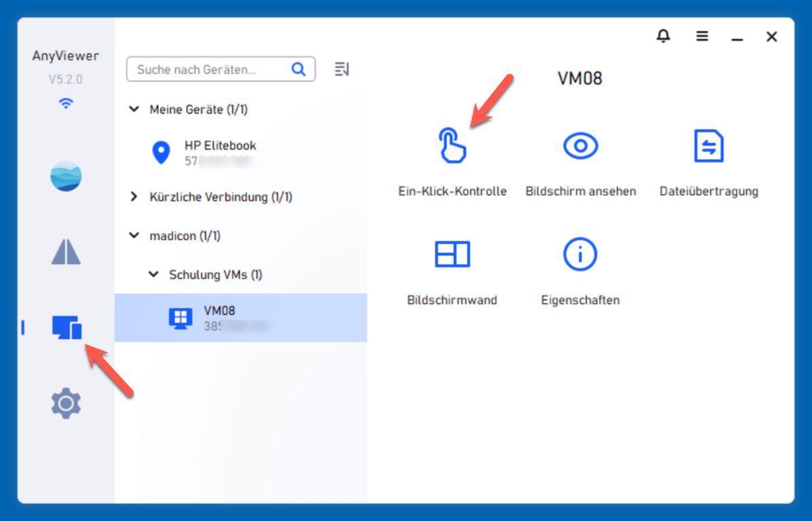Image resolution: width=812 pixels, height=521 pixels.
Task: Click the VM08 title heading
Action: (x=580, y=78)
